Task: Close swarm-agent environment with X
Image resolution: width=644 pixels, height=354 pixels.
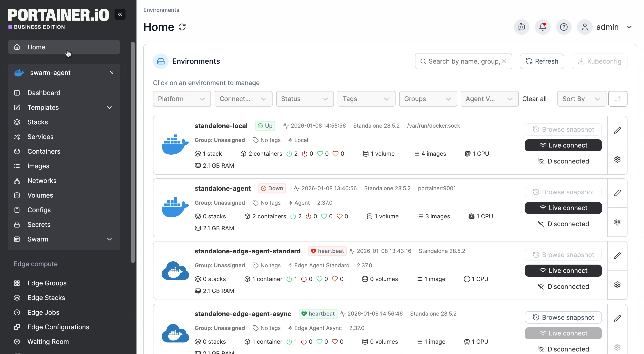Action: pos(112,73)
